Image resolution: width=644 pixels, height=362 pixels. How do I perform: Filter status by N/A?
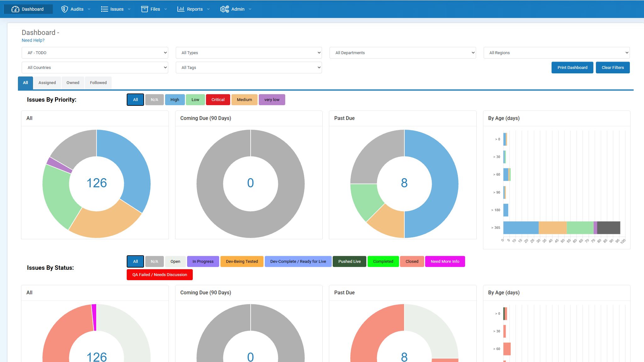point(154,262)
